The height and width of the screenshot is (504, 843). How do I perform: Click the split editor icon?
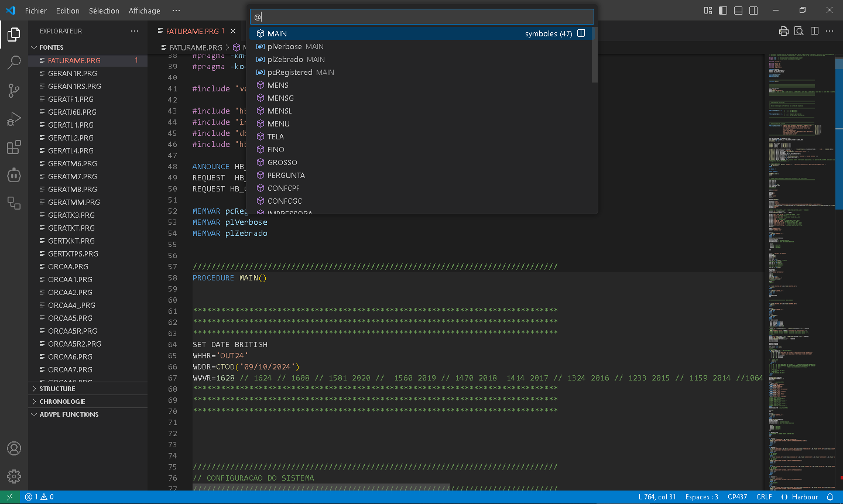[814, 31]
